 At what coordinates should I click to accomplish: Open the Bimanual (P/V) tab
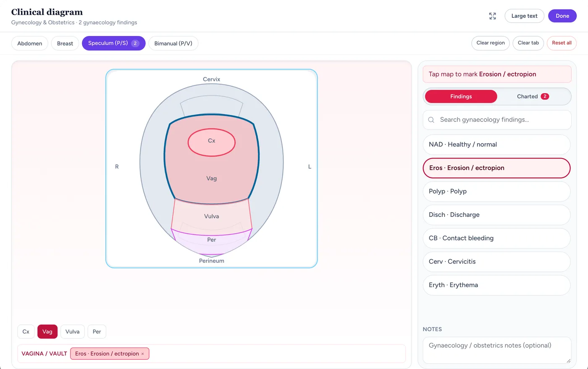coord(173,43)
